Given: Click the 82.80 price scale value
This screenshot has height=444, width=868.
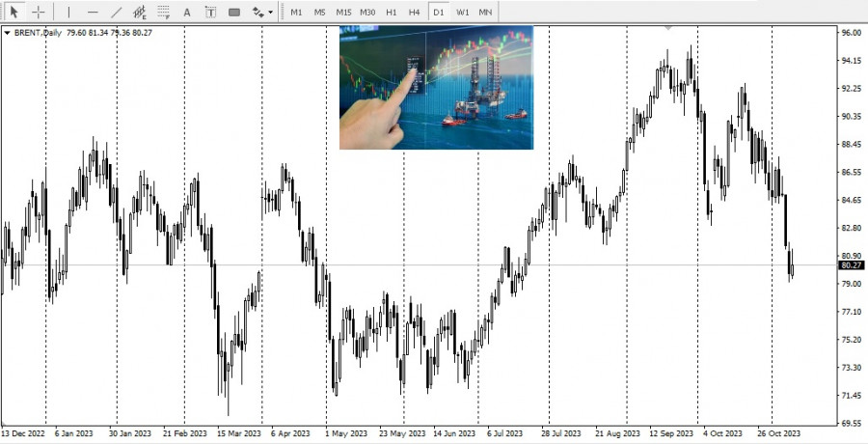Looking at the screenshot, I should [x=851, y=228].
